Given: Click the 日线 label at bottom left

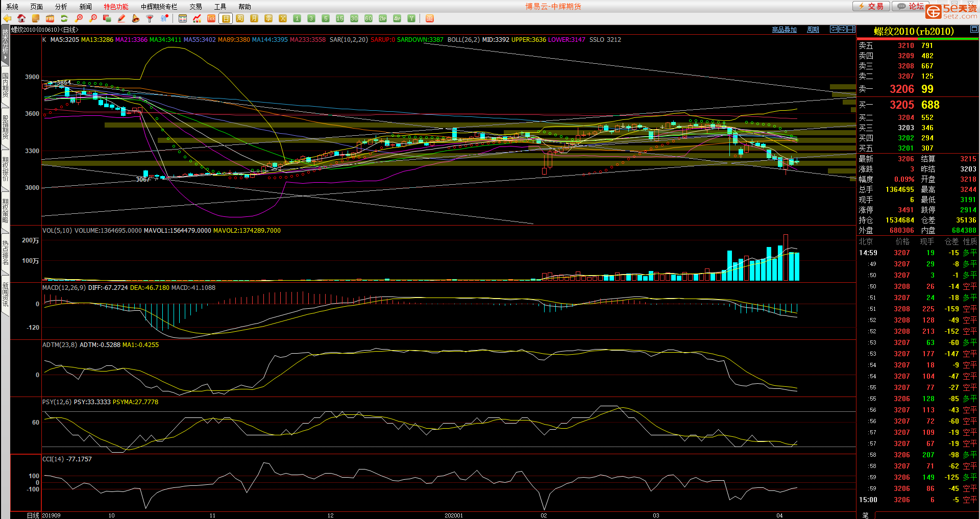Looking at the screenshot, I should click(x=33, y=515).
